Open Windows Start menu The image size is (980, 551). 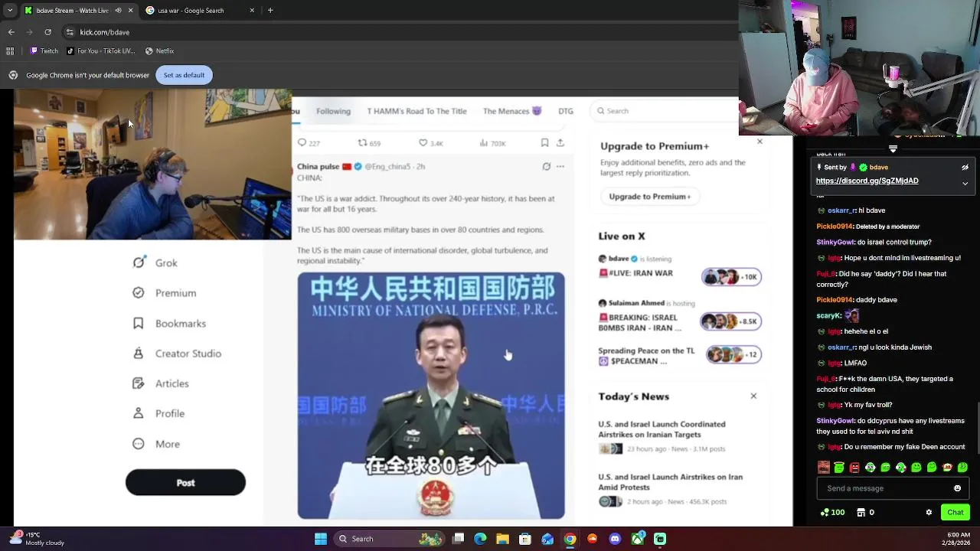click(x=321, y=539)
